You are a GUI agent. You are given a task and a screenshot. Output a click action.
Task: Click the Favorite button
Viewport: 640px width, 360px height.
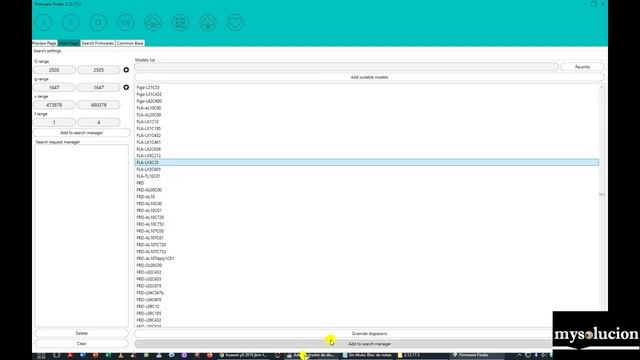582,67
